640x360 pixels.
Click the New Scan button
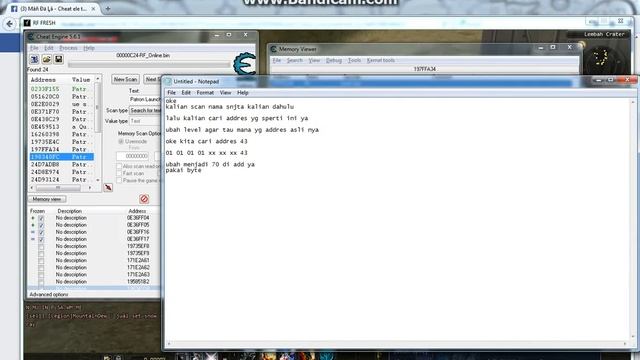(125, 79)
